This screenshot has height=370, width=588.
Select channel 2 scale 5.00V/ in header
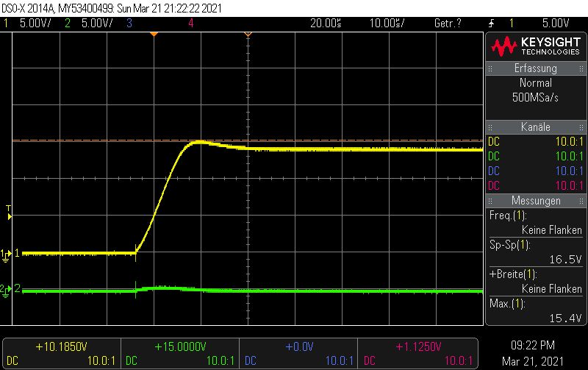coord(97,24)
